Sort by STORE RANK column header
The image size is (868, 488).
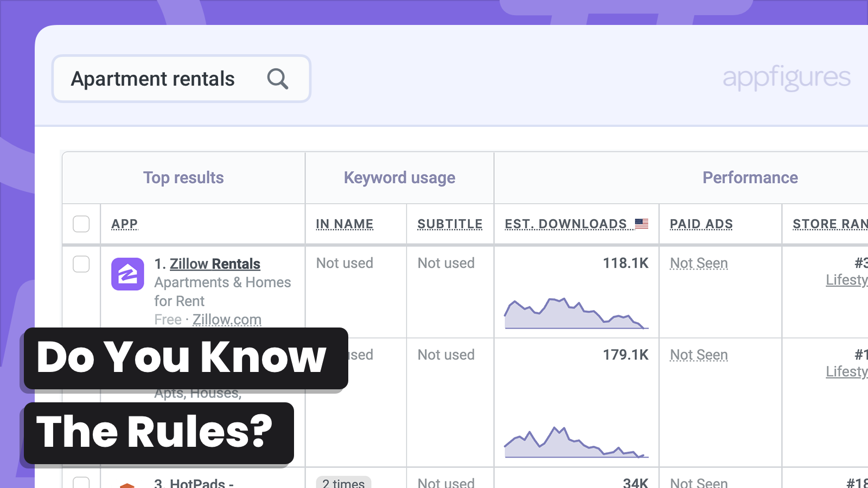[x=830, y=224]
